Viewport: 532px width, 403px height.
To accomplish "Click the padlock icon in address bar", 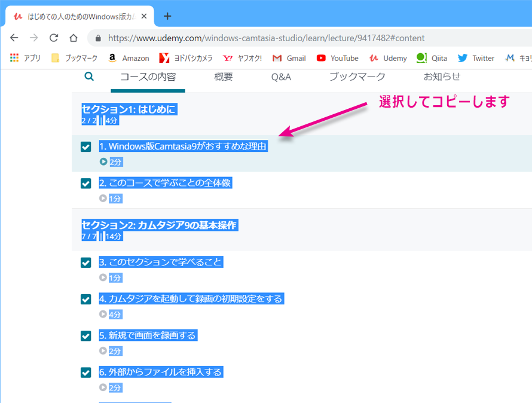I will coord(98,38).
